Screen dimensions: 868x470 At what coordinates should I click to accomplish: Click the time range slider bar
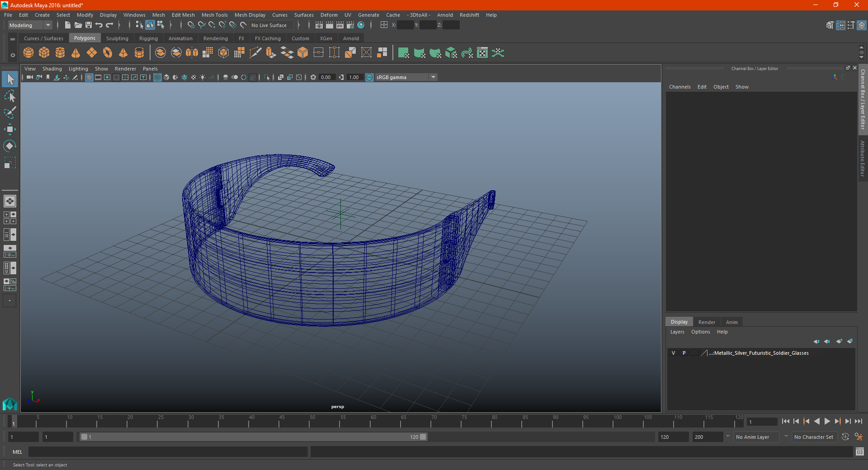click(254, 437)
